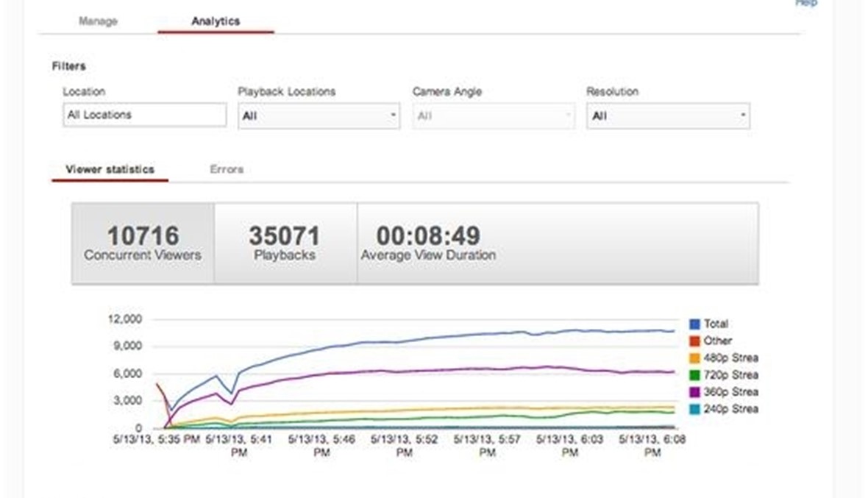The image size is (868, 498).
Task: Select the Analytics tab
Action: (x=216, y=21)
